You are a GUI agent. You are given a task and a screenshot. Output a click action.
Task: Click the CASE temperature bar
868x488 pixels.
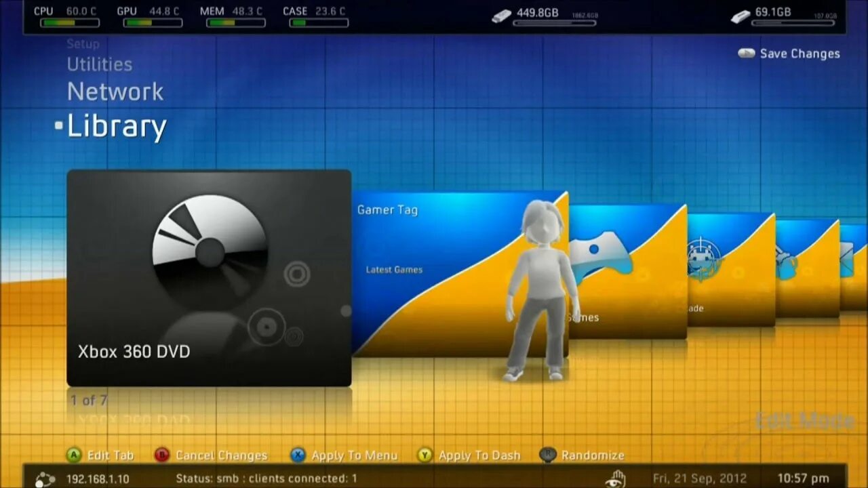point(319,23)
